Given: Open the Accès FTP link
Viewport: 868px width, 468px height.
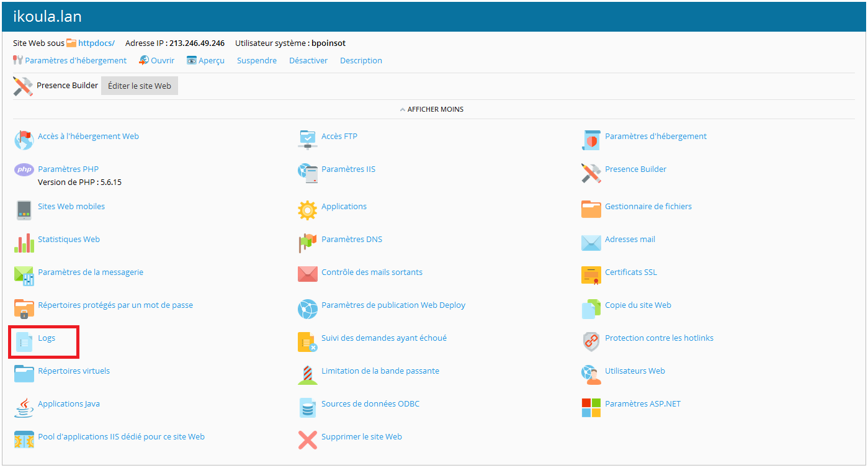Looking at the screenshot, I should (x=339, y=136).
